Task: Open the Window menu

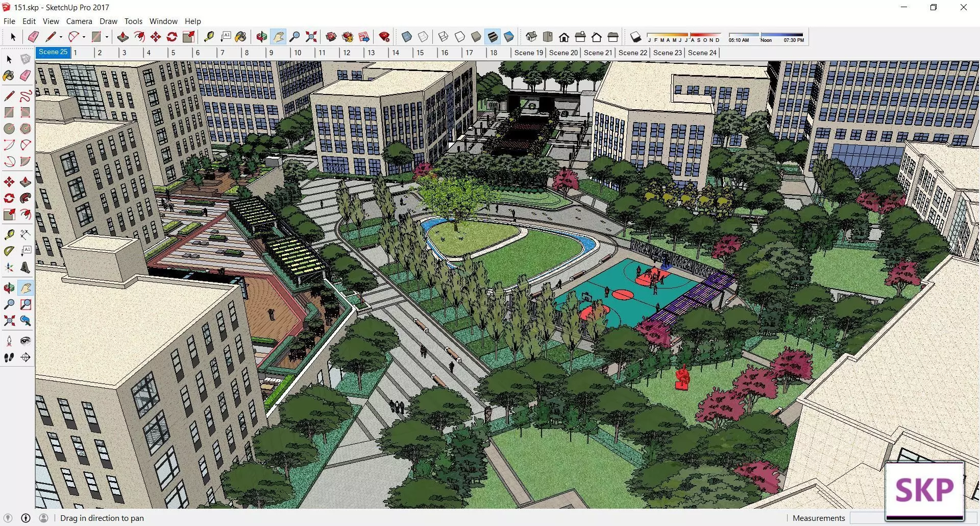Action: click(163, 21)
